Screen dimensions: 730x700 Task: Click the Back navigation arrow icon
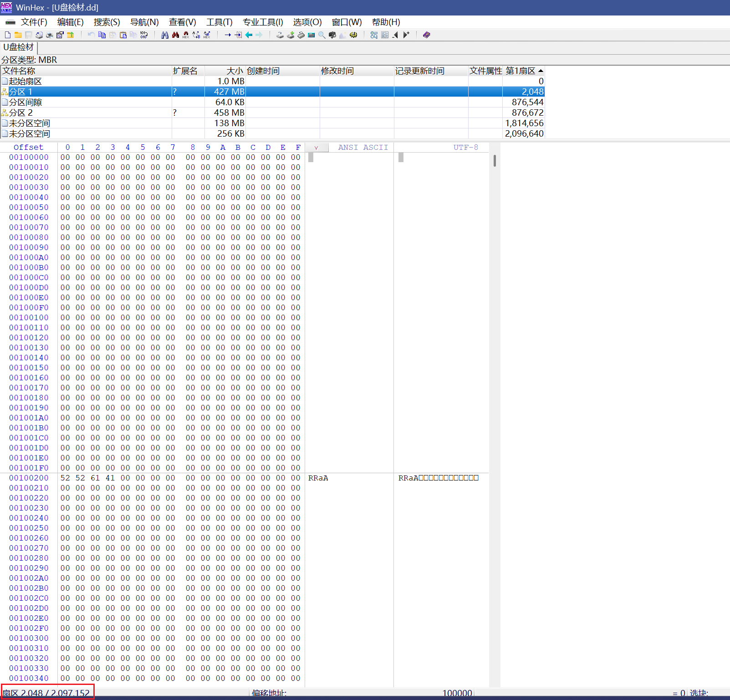[x=249, y=35]
